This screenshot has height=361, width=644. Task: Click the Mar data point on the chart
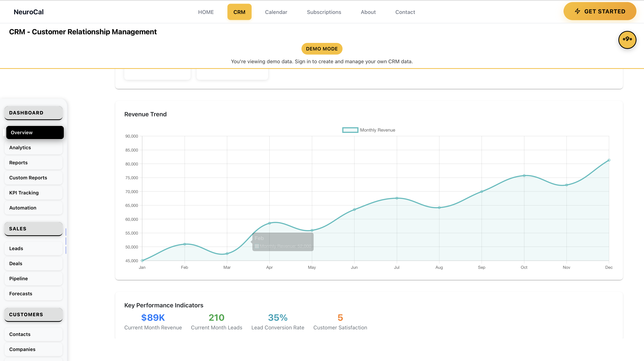click(x=227, y=254)
